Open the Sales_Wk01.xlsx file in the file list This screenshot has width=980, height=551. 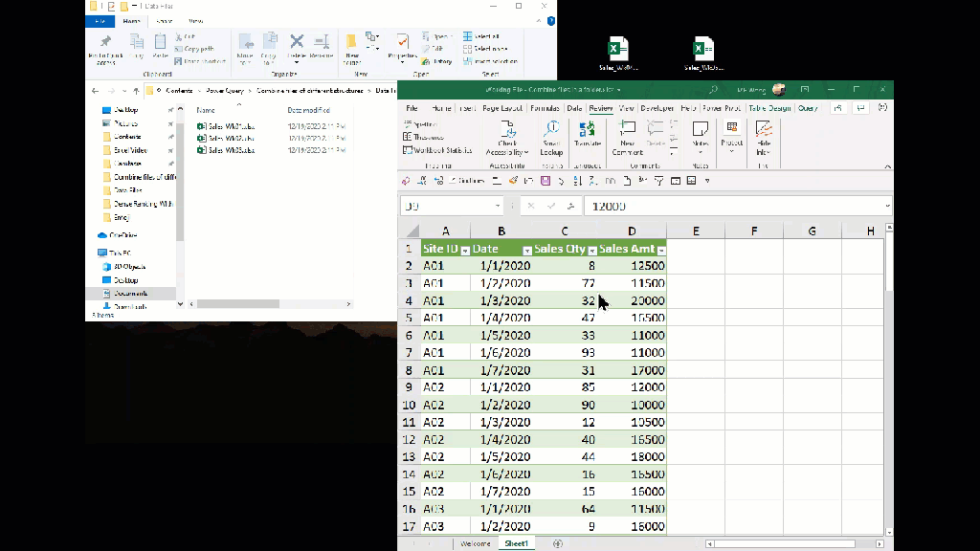point(231,125)
